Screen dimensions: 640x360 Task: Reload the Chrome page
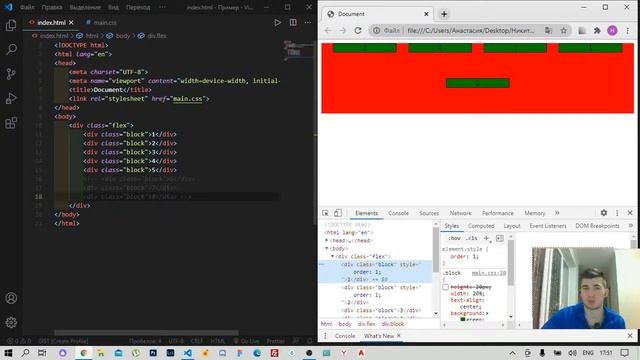(x=358, y=31)
